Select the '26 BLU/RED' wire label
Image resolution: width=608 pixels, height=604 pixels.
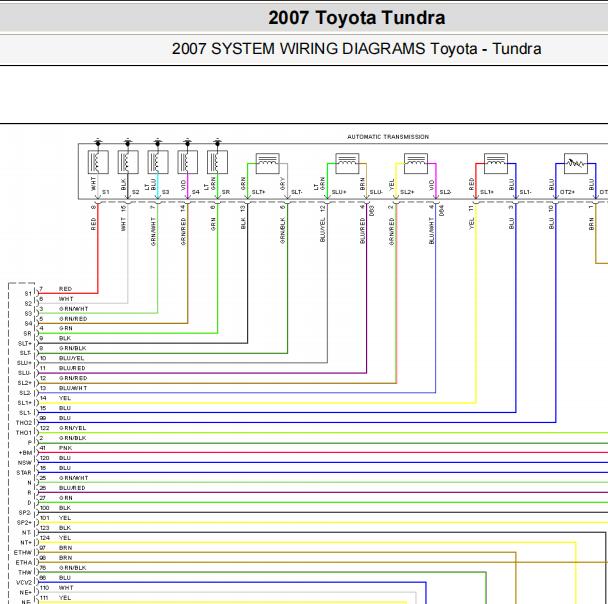tap(62, 488)
